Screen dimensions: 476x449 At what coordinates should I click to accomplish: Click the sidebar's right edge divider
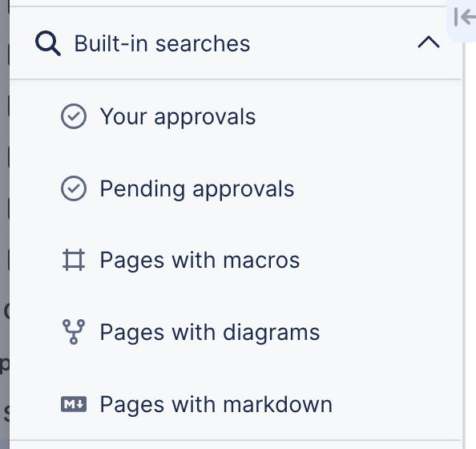463,243
